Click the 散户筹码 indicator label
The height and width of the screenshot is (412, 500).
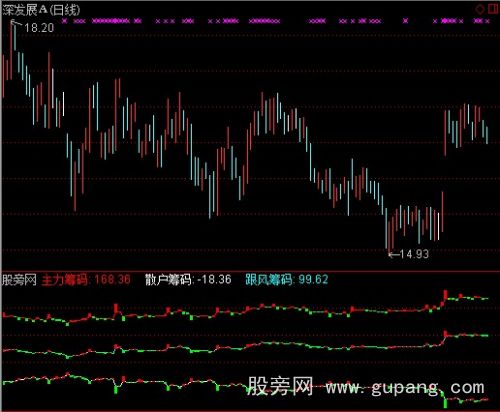point(168,280)
